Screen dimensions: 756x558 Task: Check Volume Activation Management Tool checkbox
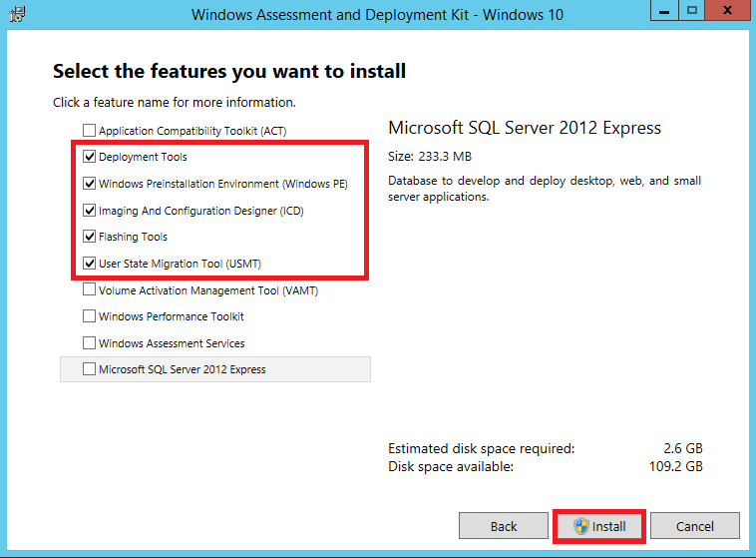click(x=89, y=289)
